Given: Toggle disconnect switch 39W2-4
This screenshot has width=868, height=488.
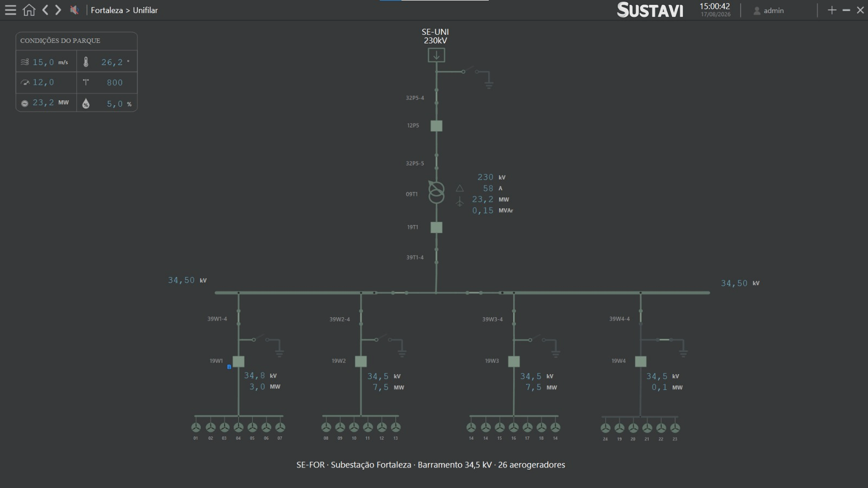Looking at the screenshot, I should click(x=361, y=318).
